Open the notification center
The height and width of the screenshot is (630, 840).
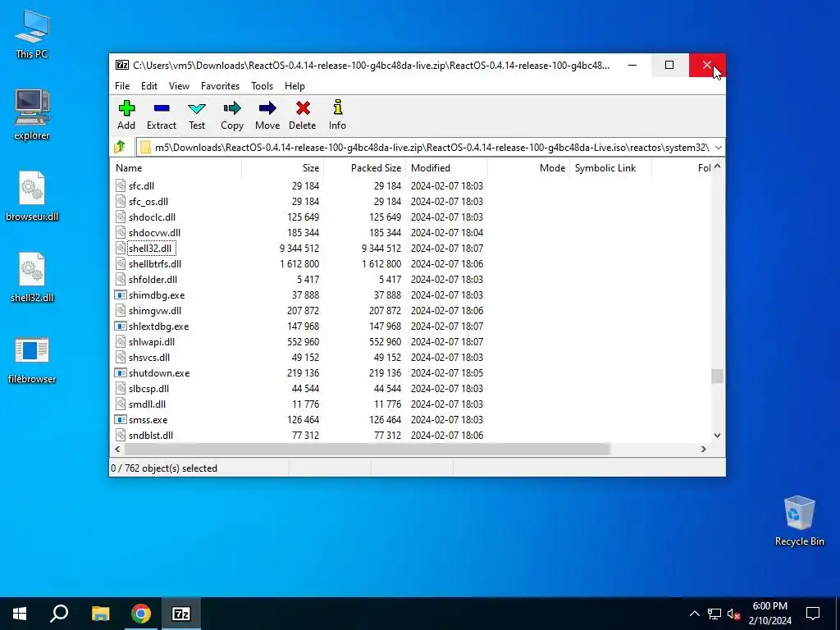[x=813, y=614]
